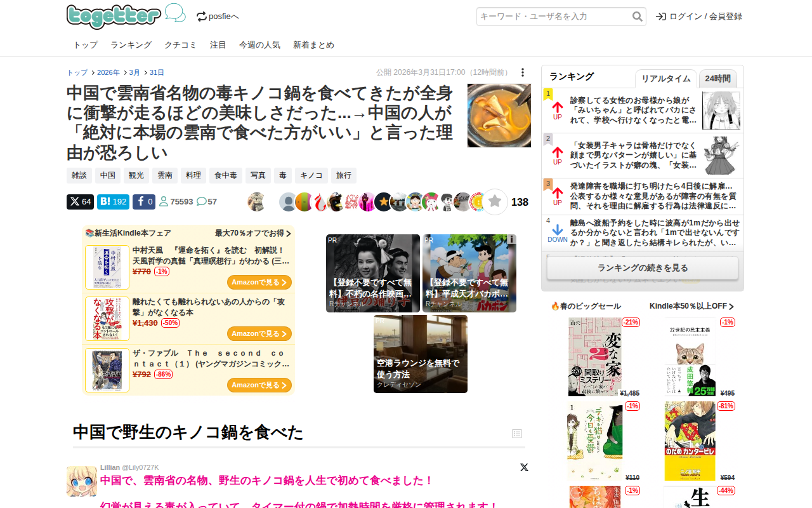Open デキる猫は今日も憂鬱 book cover
This screenshot has height=508, width=812.
(595, 441)
